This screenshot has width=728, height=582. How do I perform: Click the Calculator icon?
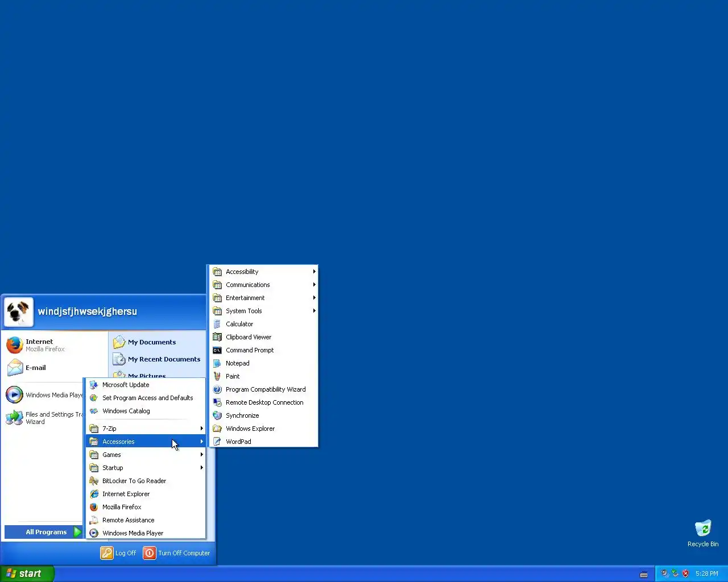pyautogui.click(x=217, y=324)
